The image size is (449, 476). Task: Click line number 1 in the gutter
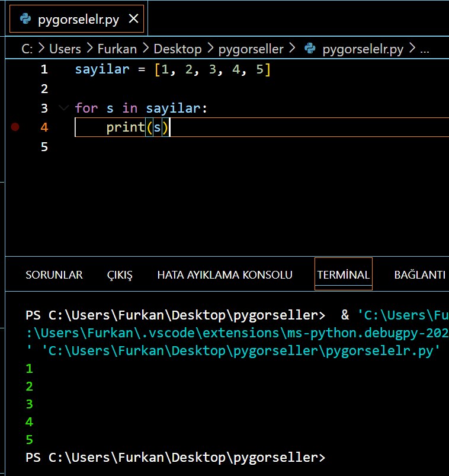[44, 69]
